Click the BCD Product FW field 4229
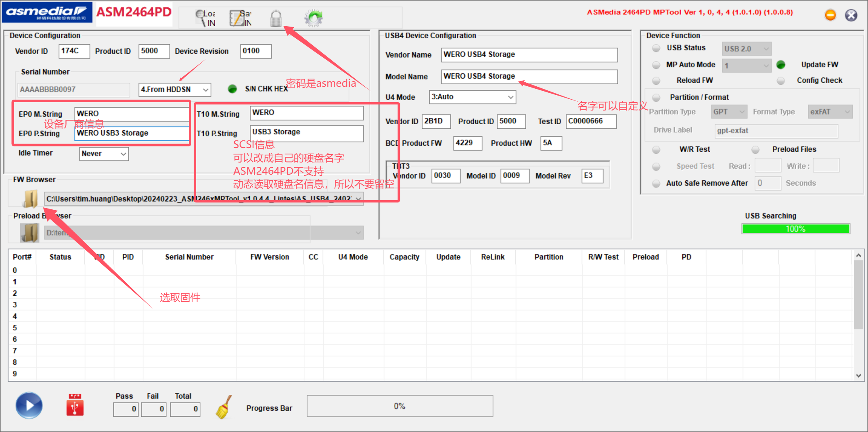Viewport: 868px width, 432px height. tap(468, 143)
